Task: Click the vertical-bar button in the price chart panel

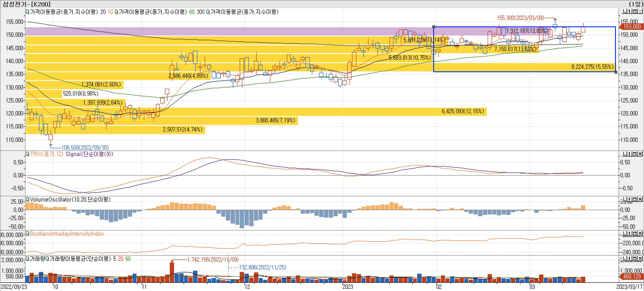Action: [x=630, y=11]
